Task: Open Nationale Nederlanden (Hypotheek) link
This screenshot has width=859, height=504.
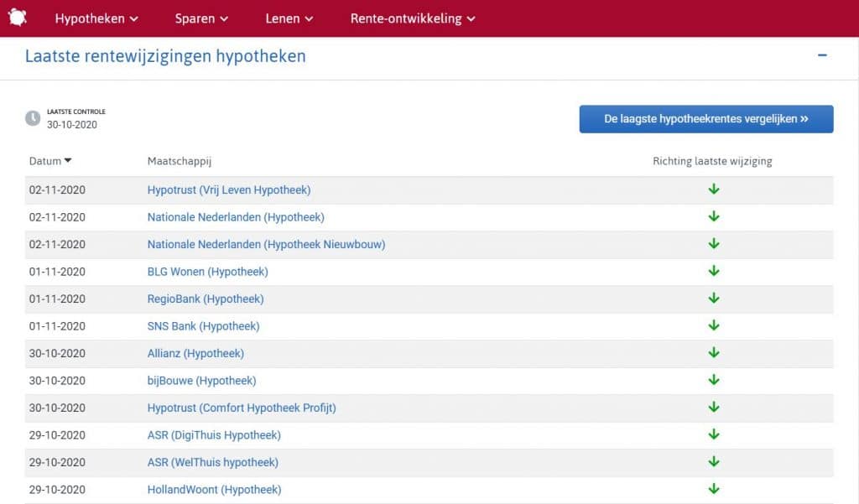Action: [236, 217]
